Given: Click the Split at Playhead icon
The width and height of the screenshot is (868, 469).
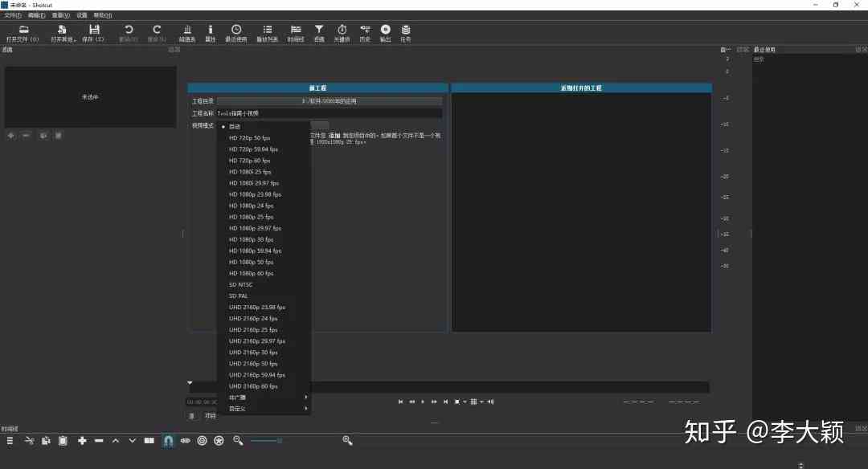Looking at the screenshot, I should coord(149,441).
